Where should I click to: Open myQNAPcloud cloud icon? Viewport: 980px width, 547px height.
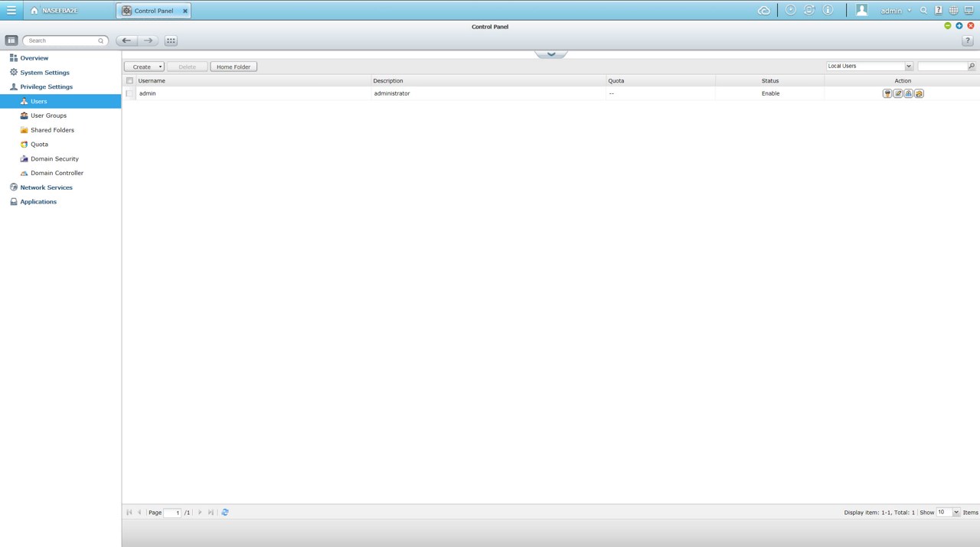tap(763, 10)
